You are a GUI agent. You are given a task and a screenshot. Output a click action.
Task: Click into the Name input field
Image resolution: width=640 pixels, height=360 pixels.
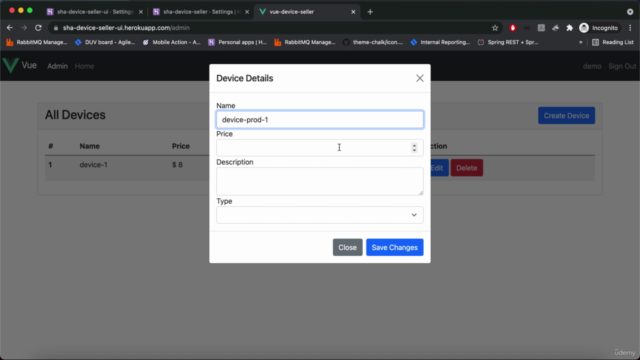(x=320, y=120)
